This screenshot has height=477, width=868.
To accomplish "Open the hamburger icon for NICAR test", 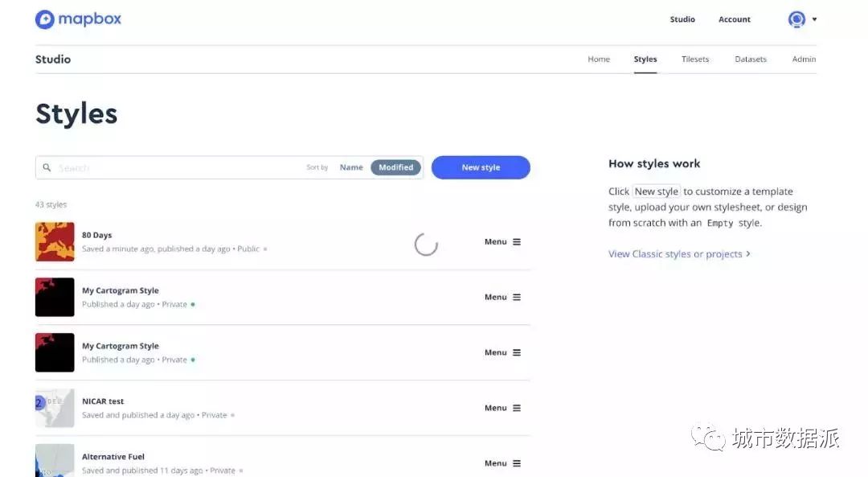I will coord(517,409).
